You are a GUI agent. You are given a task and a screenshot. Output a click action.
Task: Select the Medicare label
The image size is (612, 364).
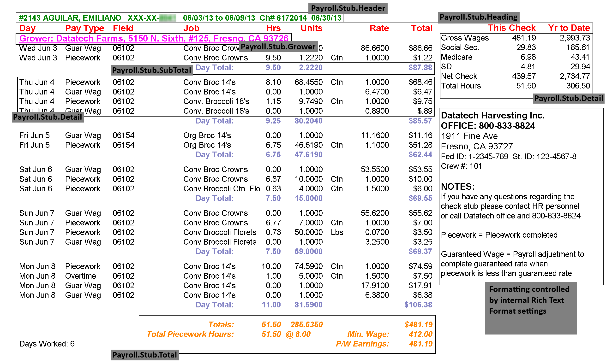click(x=457, y=57)
